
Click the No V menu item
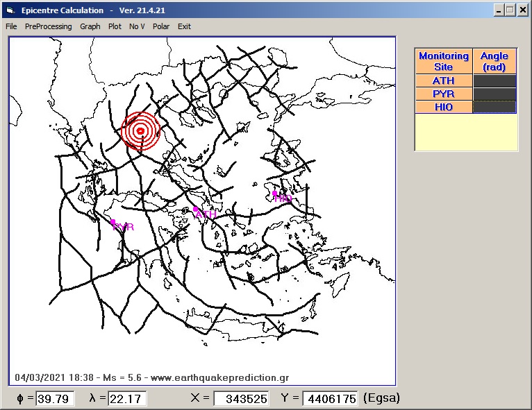pos(137,26)
